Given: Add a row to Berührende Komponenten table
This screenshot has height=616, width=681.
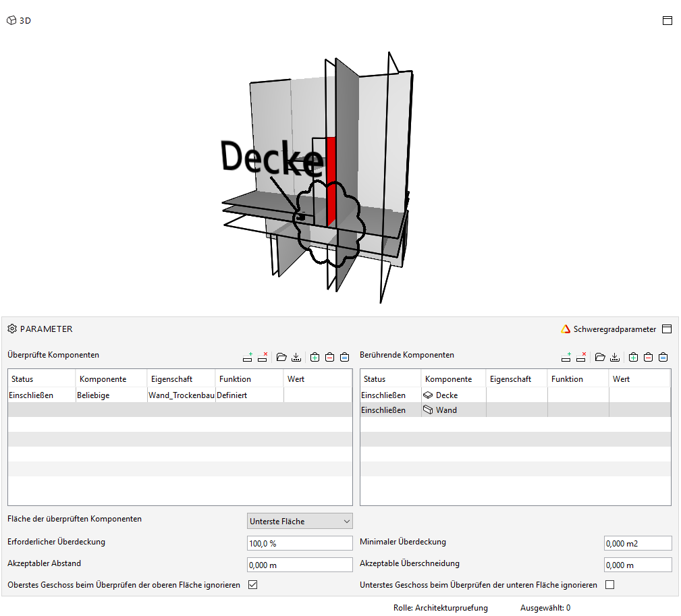Looking at the screenshot, I should click(566, 358).
